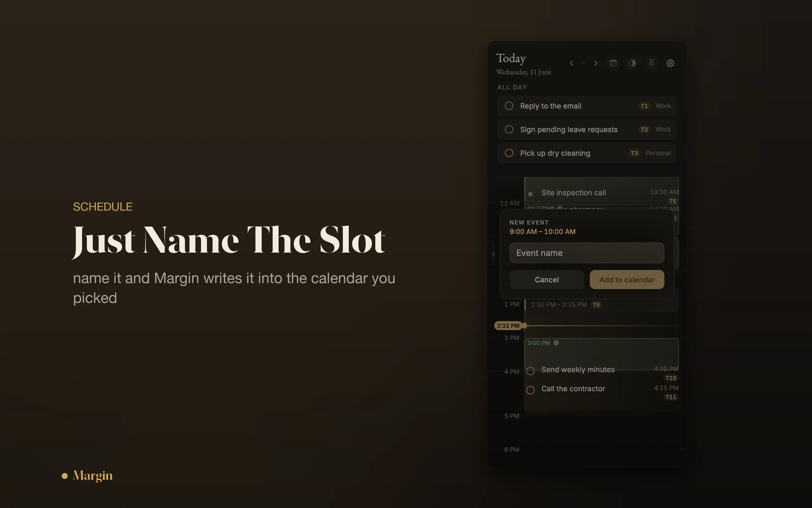Click the 6 PM hour label
The height and width of the screenshot is (508, 812).
[512, 450]
